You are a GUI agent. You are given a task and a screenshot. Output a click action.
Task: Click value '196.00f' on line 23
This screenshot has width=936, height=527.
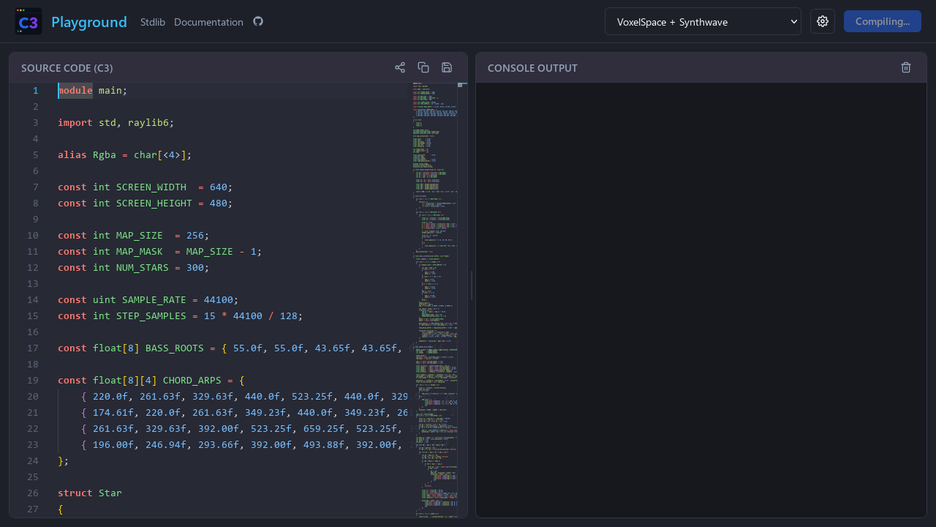click(113, 445)
